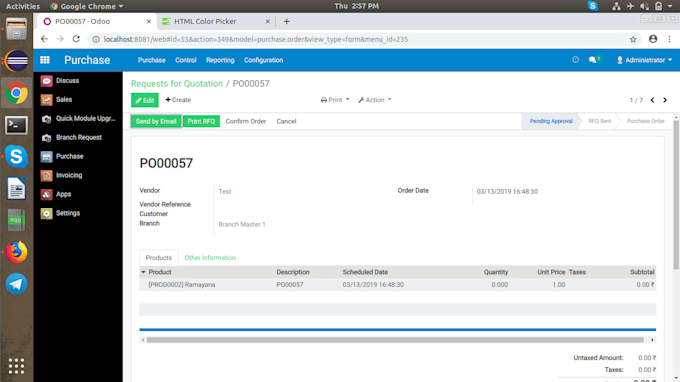
Task: Open Chrome three-dot menu
Action: 669,39
